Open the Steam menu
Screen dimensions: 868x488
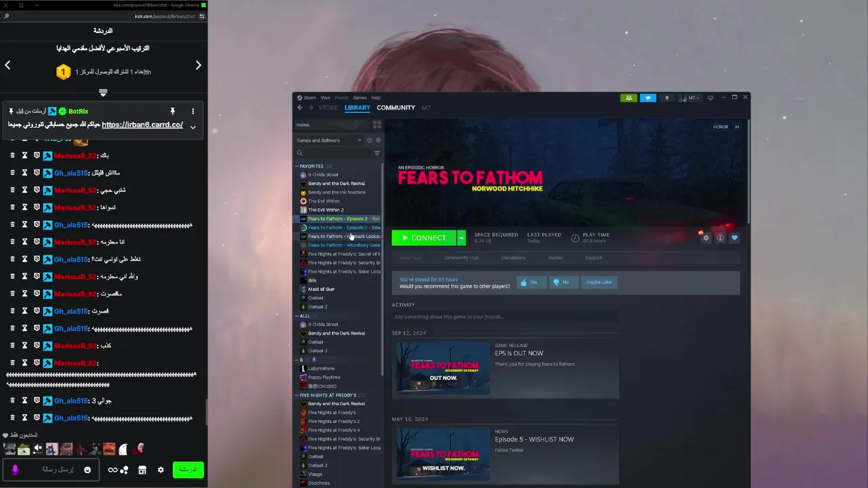pos(307,98)
